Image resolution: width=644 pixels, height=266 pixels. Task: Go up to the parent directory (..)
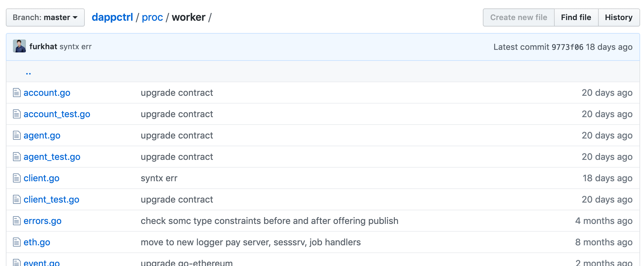28,72
